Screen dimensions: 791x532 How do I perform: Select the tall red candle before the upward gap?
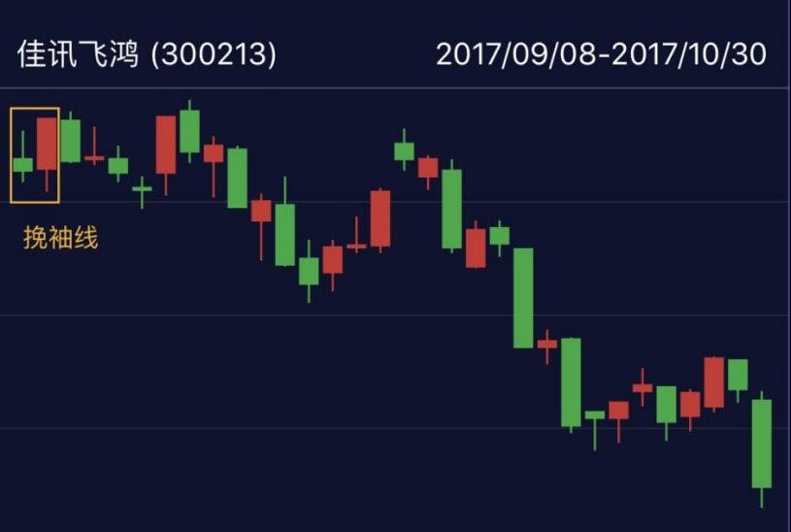[x=380, y=218]
